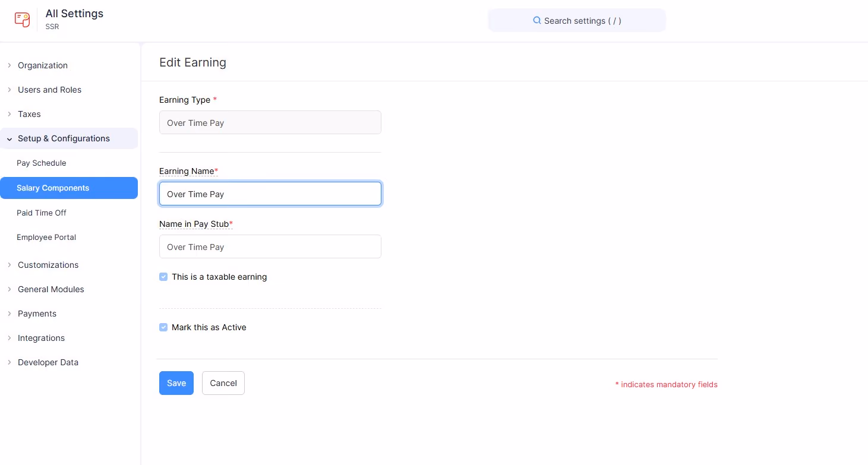Image resolution: width=868 pixels, height=465 pixels.
Task: Expand the Users and Roles chevron
Action: point(10,90)
